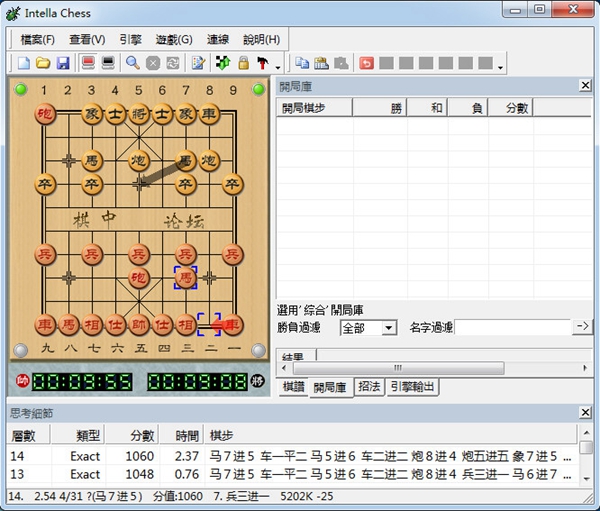Open the 檔案(F) menu
The width and height of the screenshot is (600, 511).
[x=38, y=39]
